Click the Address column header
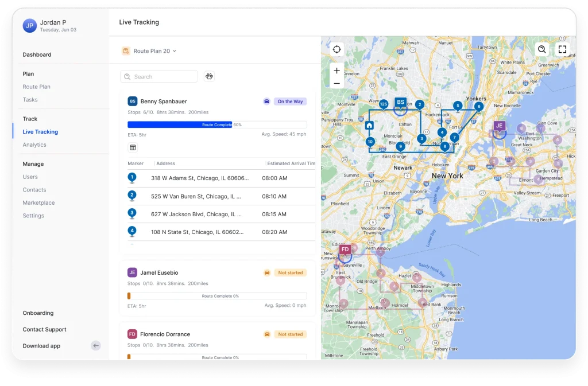 coord(166,163)
